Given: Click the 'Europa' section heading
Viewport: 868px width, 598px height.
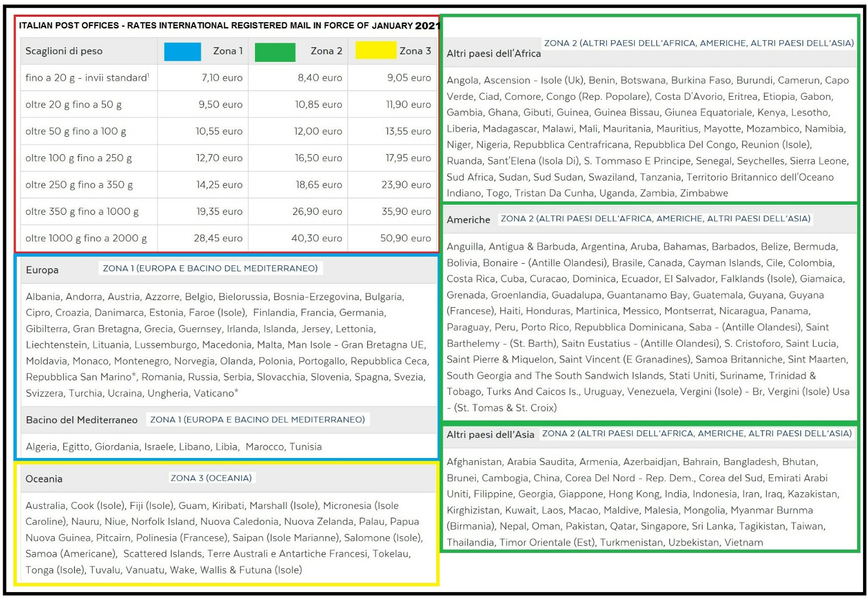Looking at the screenshot, I should (x=42, y=270).
